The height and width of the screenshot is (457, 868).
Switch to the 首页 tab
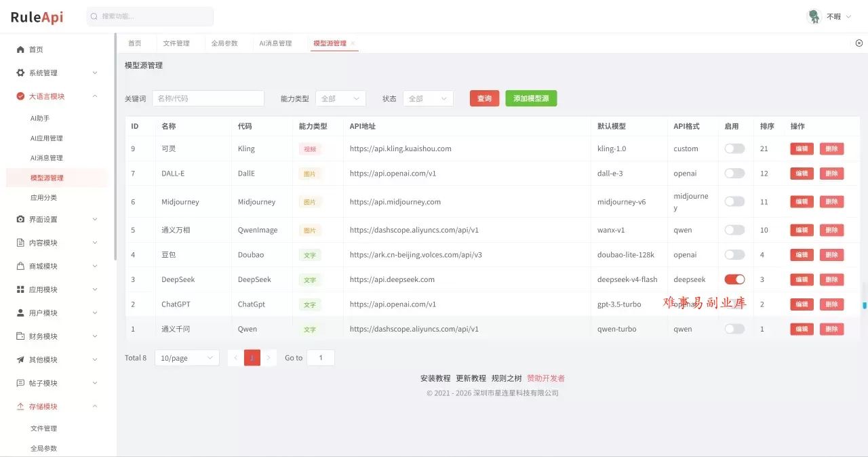click(135, 43)
